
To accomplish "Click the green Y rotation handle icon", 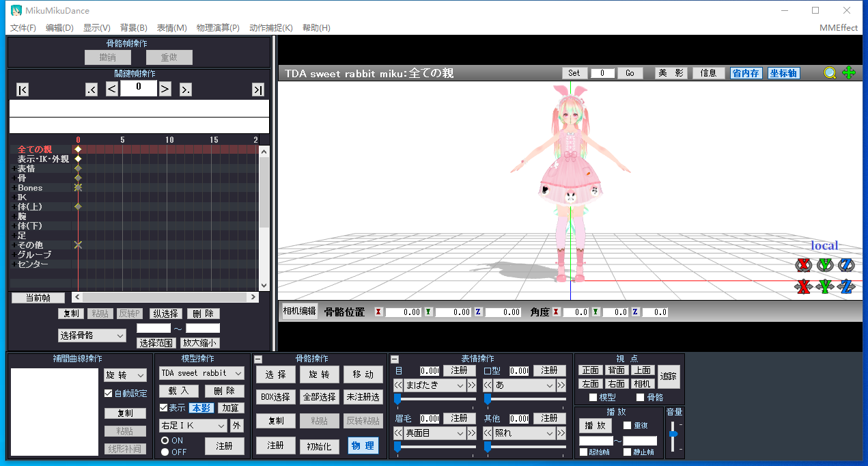I will 826,265.
